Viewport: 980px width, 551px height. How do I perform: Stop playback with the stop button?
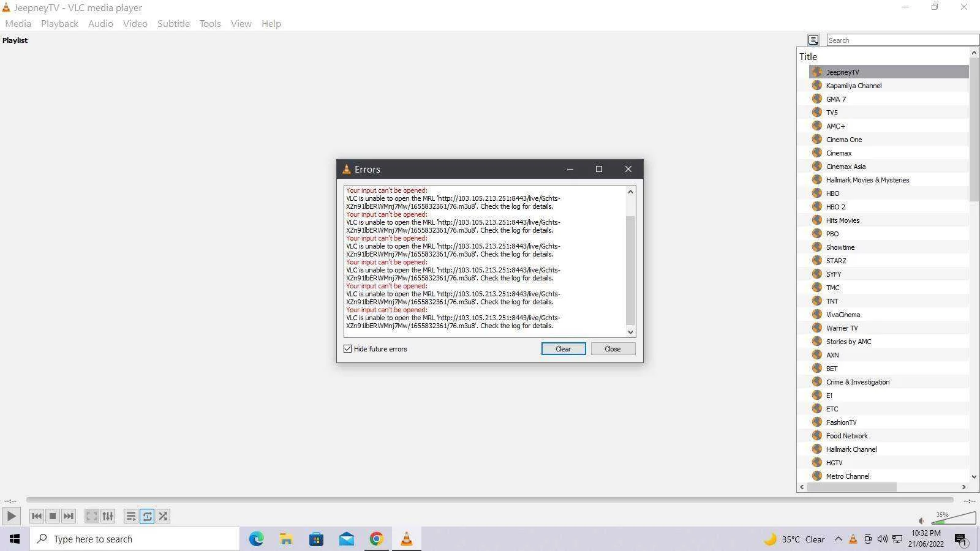click(x=53, y=516)
